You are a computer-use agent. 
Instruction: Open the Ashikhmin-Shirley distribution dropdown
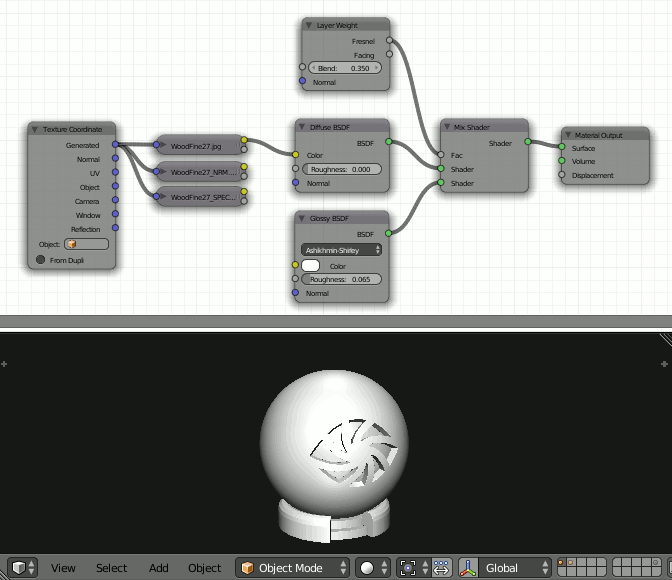341,250
